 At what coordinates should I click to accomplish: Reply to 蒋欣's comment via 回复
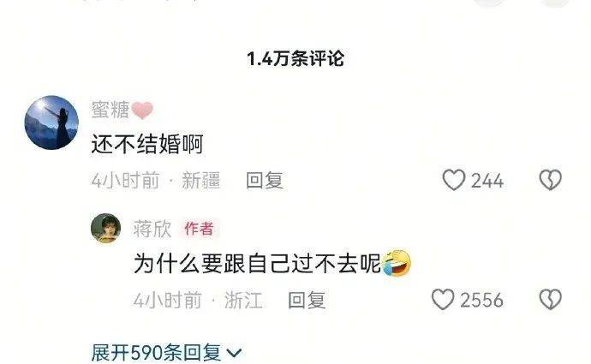(x=307, y=301)
